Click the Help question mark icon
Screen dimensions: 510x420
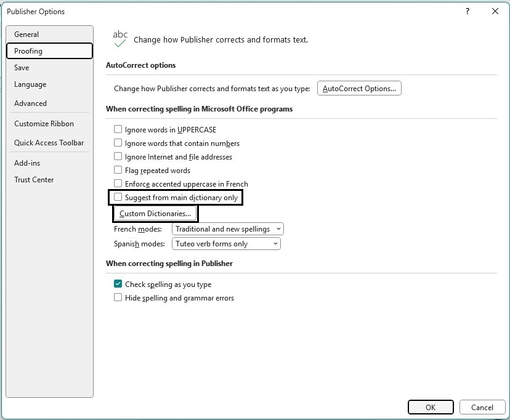tap(467, 11)
